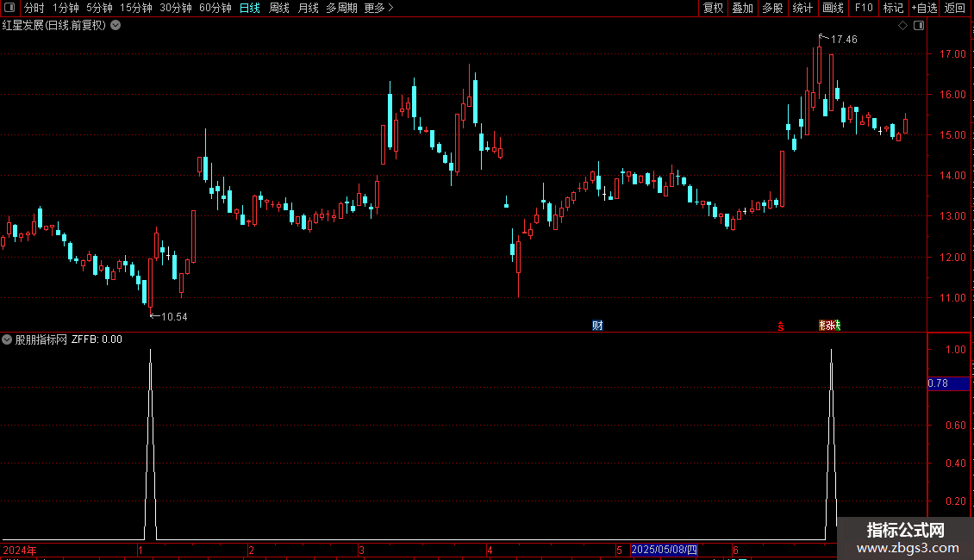
Task: Click the 涨 event marker icon
Action: click(x=829, y=326)
